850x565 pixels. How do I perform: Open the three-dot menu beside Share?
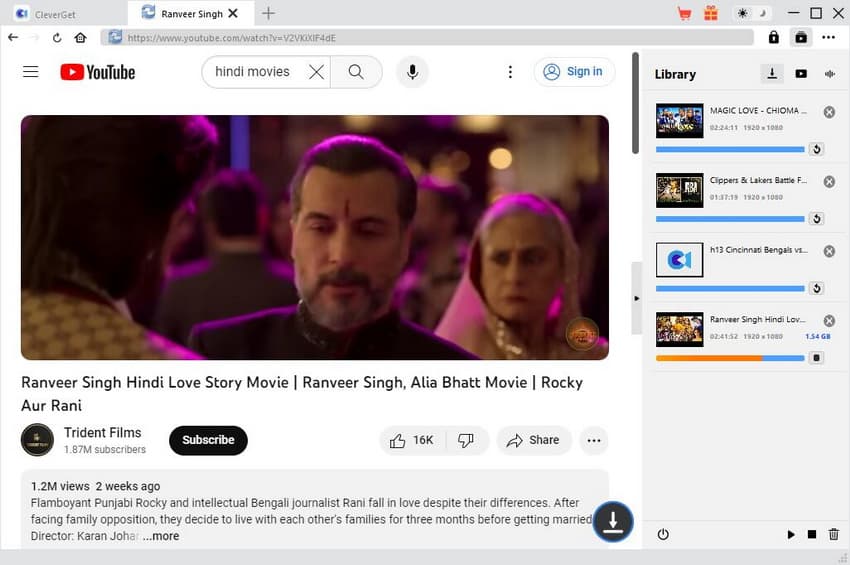pos(594,440)
